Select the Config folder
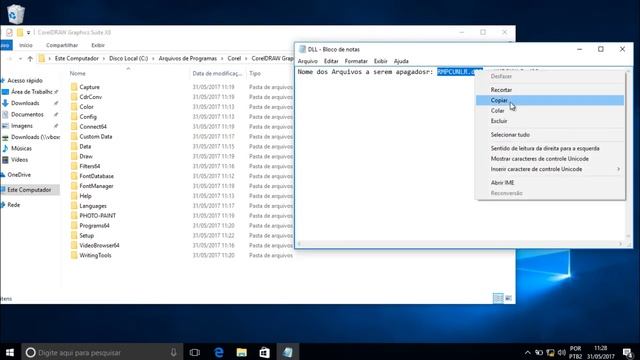The width and height of the screenshot is (640, 360). (x=88, y=117)
